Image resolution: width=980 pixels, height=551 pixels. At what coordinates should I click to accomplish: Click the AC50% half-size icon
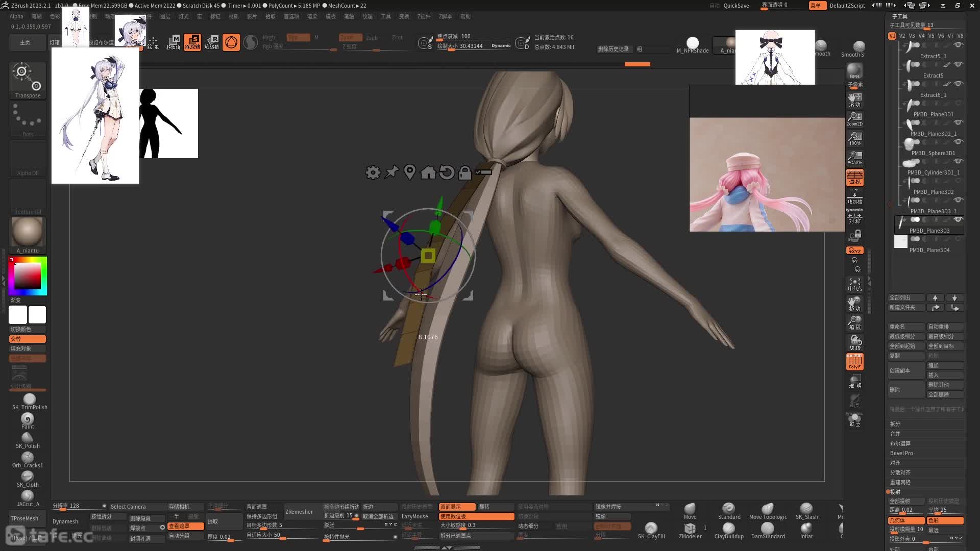coord(854,158)
